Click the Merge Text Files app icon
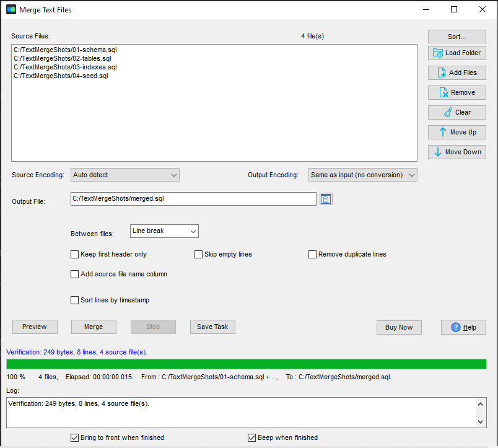 point(11,9)
